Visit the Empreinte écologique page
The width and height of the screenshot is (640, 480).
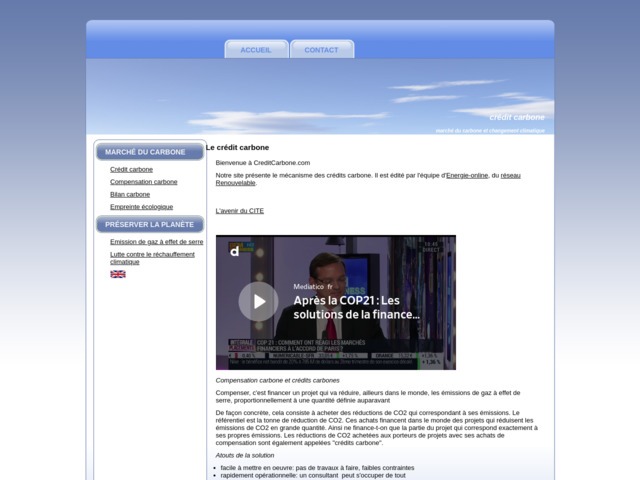coord(141,206)
